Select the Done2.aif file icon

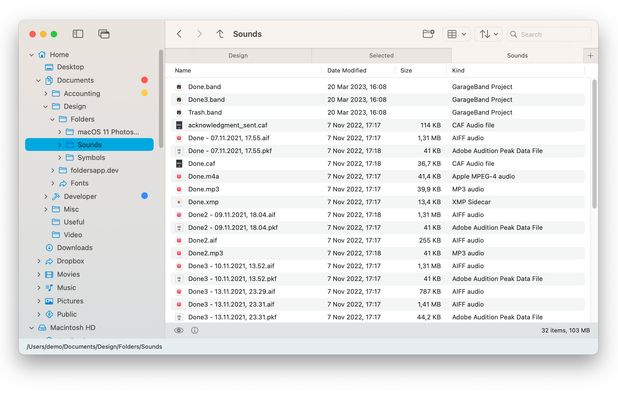click(179, 240)
